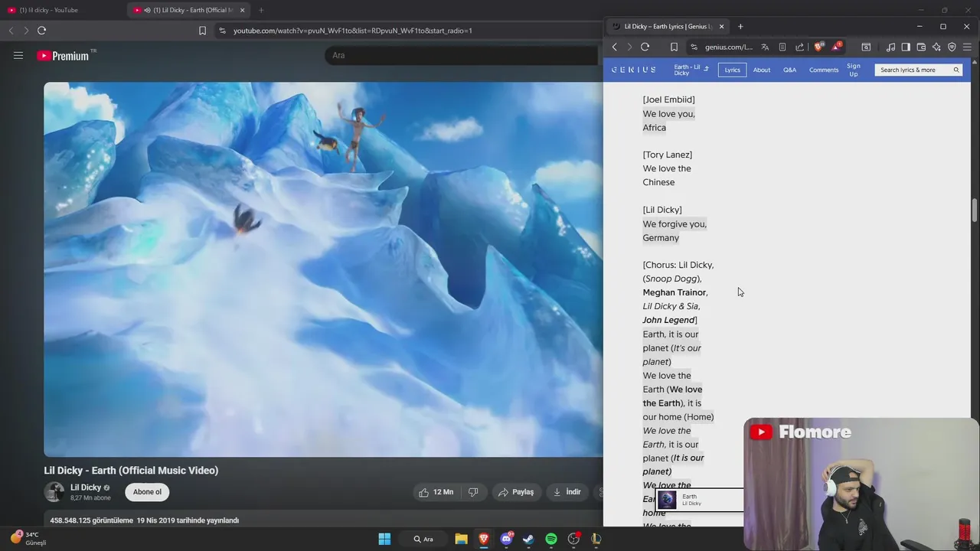This screenshot has height=551, width=980.
Task: Open the Brave VPN shield icon
Action: (x=952, y=47)
